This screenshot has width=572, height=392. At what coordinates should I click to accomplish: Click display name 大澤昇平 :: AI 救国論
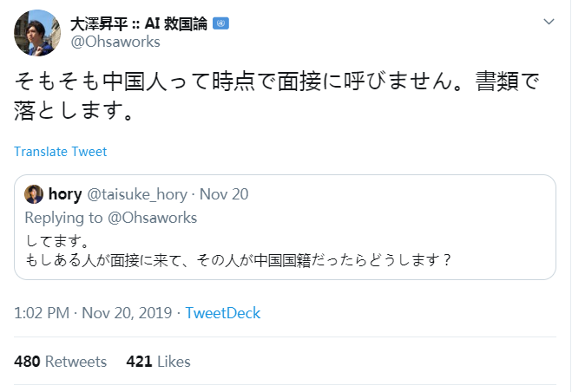pyautogui.click(x=139, y=23)
